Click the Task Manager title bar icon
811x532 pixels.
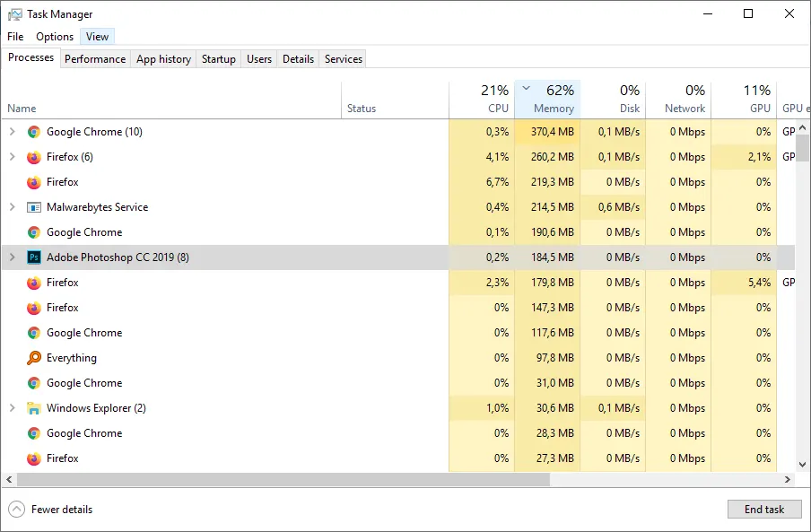[15, 14]
